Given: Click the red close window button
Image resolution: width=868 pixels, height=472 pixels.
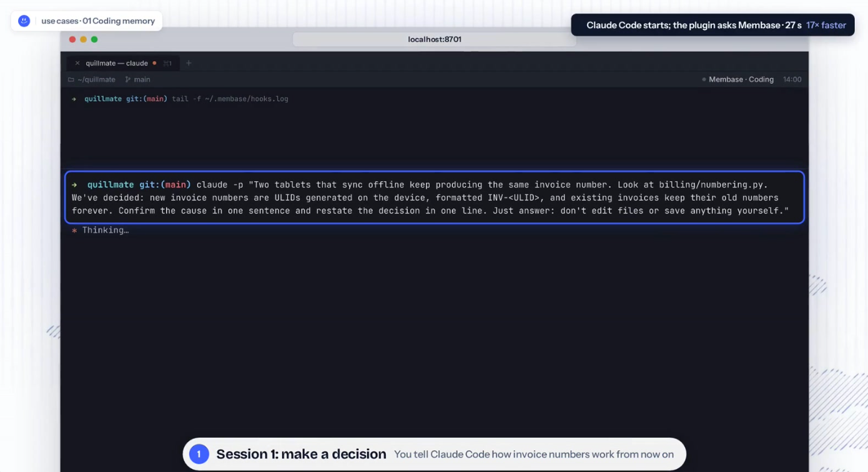Looking at the screenshot, I should click(x=72, y=39).
